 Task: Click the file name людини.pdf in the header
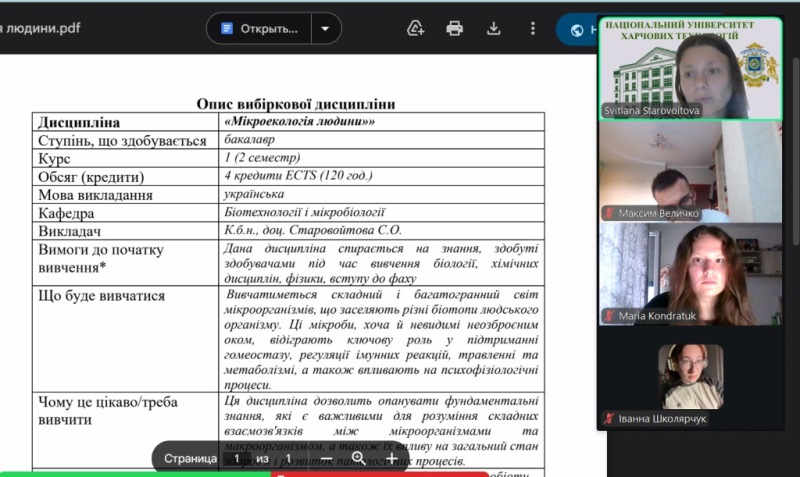pos(41,28)
